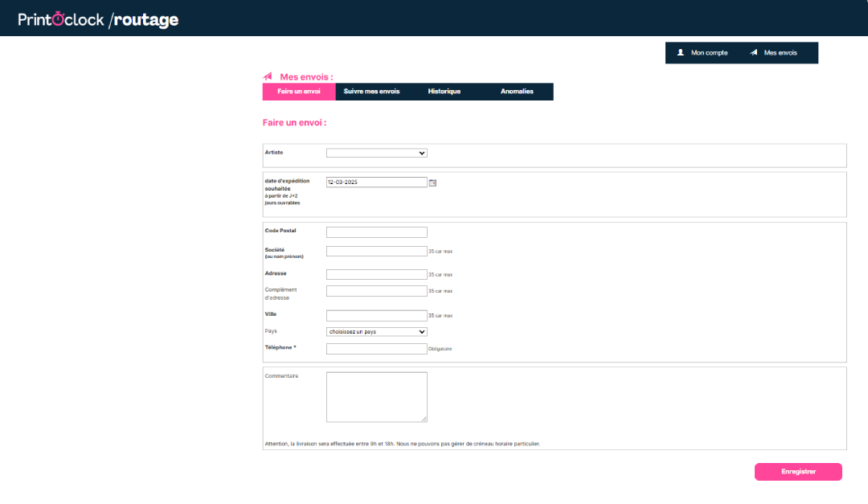The height and width of the screenshot is (504, 868).
Task: Go to the Historique tab
Action: click(444, 92)
